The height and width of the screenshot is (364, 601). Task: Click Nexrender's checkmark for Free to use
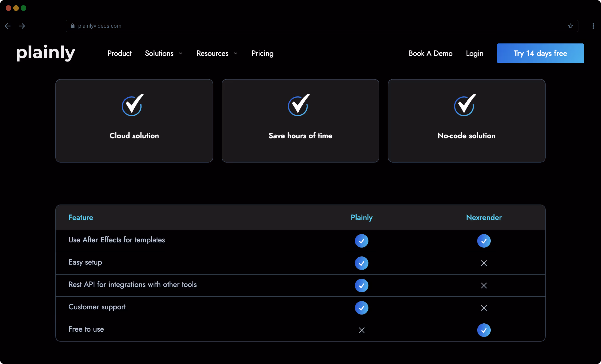(x=484, y=330)
